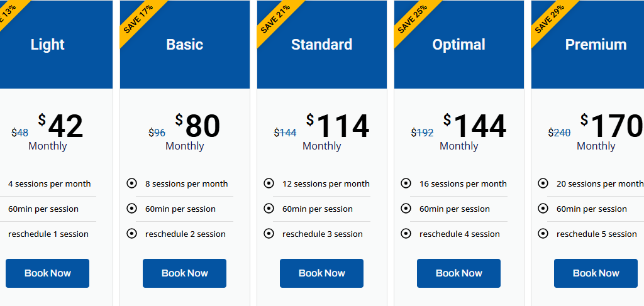Select the Premium plan title
The height and width of the screenshot is (306, 644).
pyautogui.click(x=596, y=45)
